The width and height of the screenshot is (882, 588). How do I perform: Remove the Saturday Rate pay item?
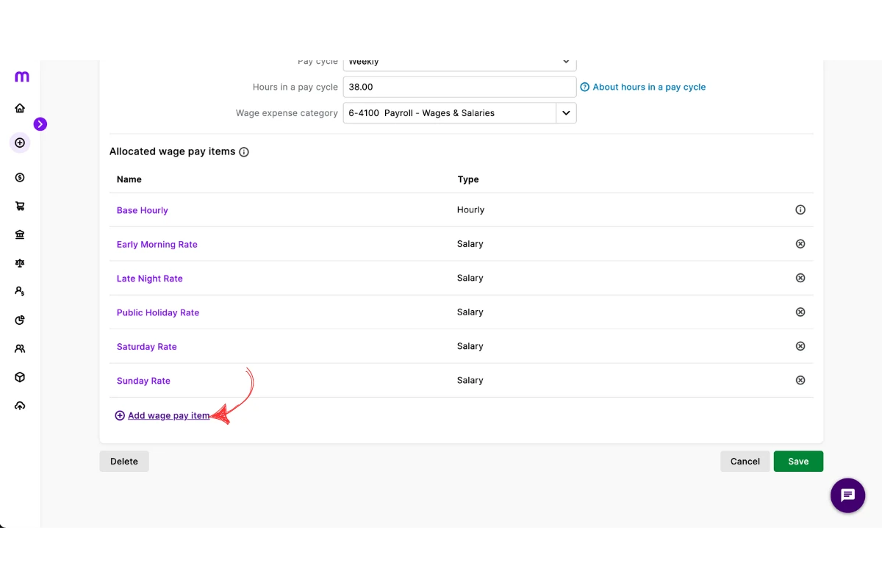pos(800,346)
